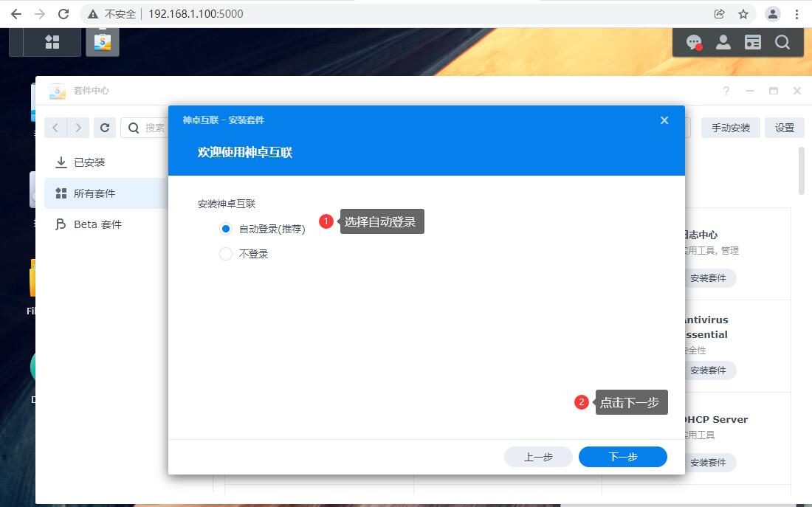Click the browser share page icon

coord(719,14)
